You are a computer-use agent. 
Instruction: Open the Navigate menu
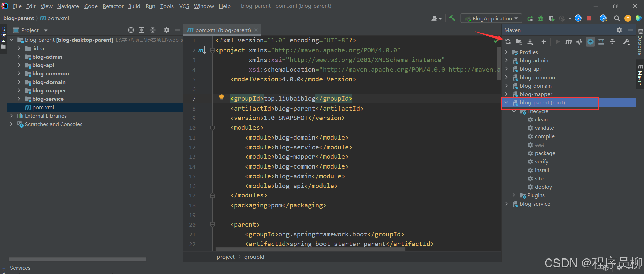(68, 6)
